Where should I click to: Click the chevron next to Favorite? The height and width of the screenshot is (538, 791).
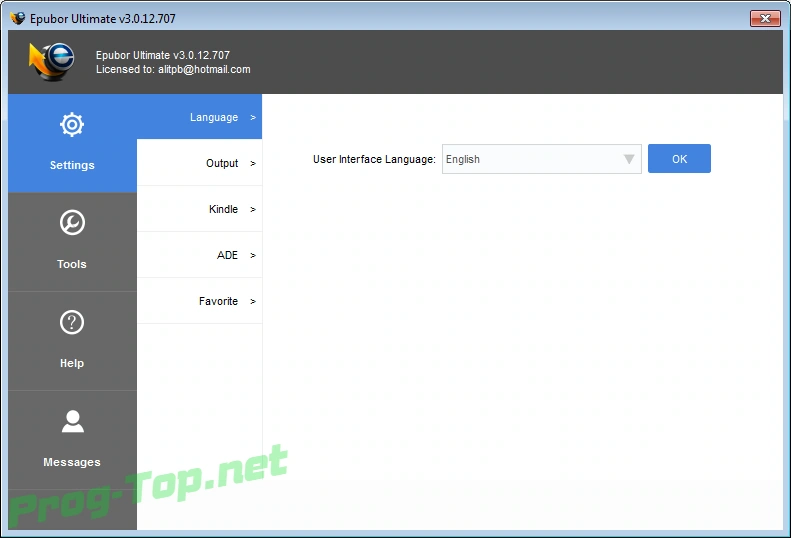point(253,301)
